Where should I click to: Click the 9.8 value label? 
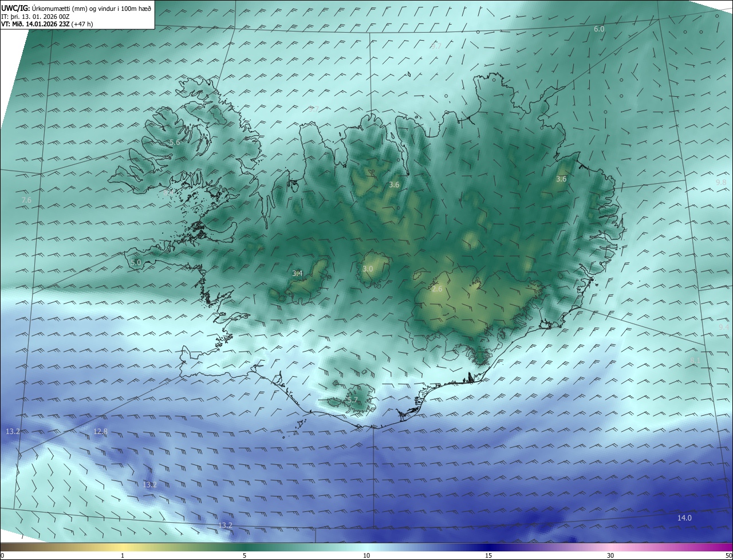click(x=721, y=182)
